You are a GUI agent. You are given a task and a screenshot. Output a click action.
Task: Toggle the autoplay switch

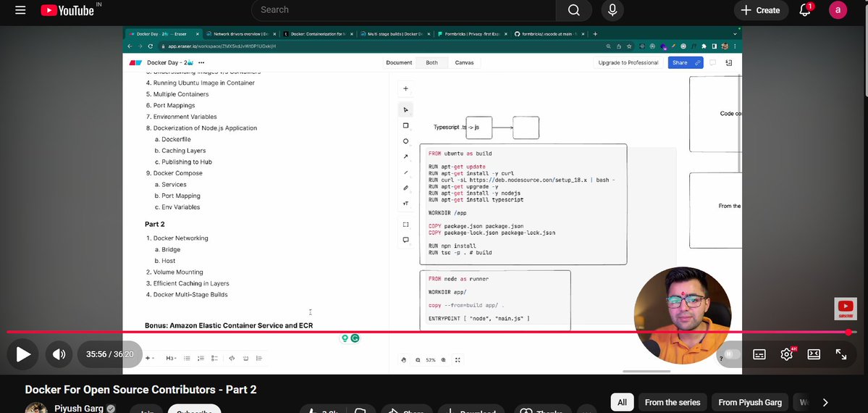(732, 354)
